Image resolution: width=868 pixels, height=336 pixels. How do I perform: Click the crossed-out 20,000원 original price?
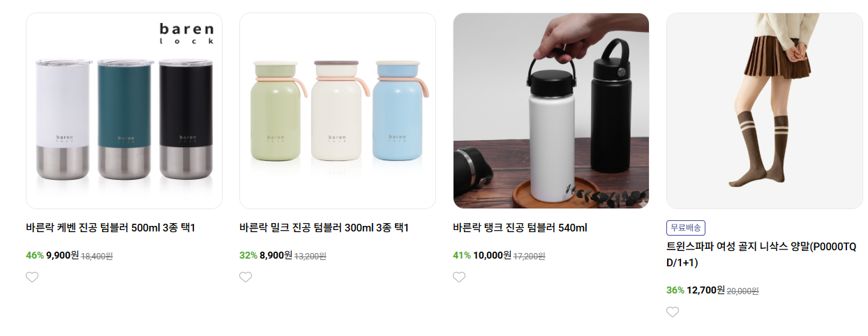pos(743,291)
